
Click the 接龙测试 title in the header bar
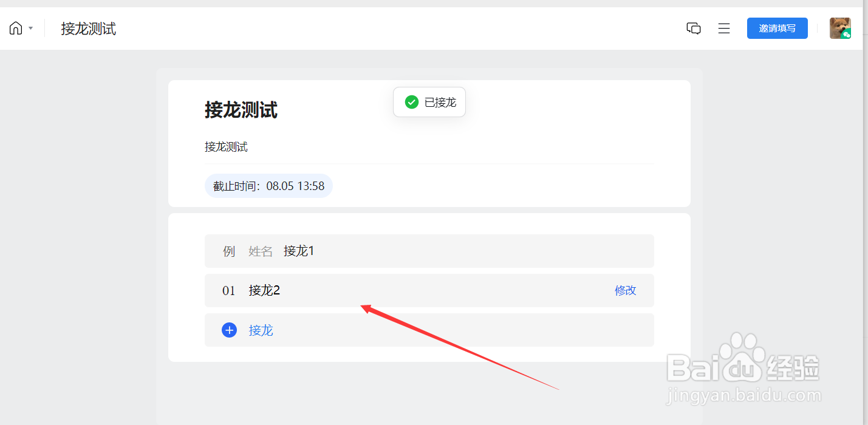click(x=89, y=28)
